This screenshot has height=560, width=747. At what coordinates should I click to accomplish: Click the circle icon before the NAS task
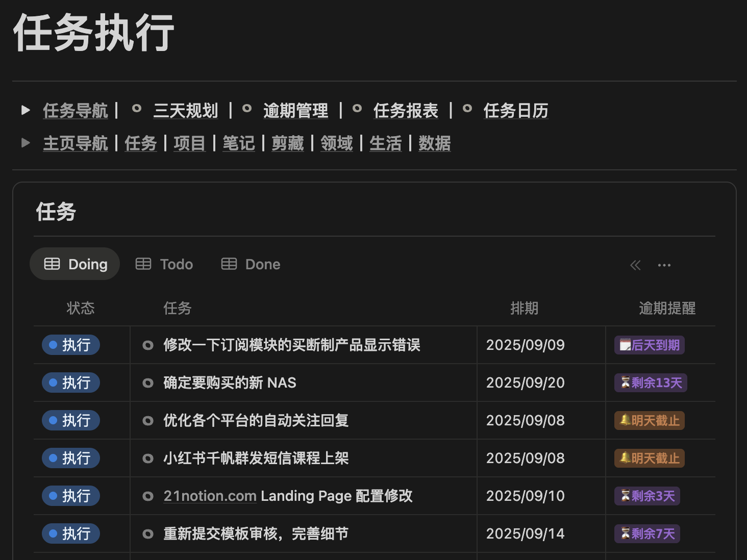pyautogui.click(x=148, y=383)
